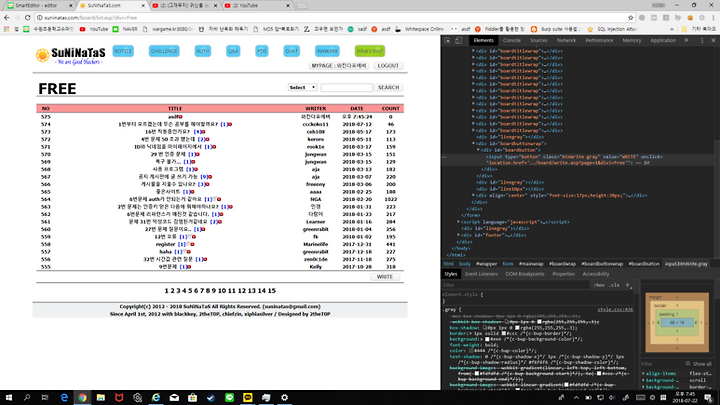
Task: Open the DOM Breakpoints pane tab
Action: pyautogui.click(x=525, y=274)
